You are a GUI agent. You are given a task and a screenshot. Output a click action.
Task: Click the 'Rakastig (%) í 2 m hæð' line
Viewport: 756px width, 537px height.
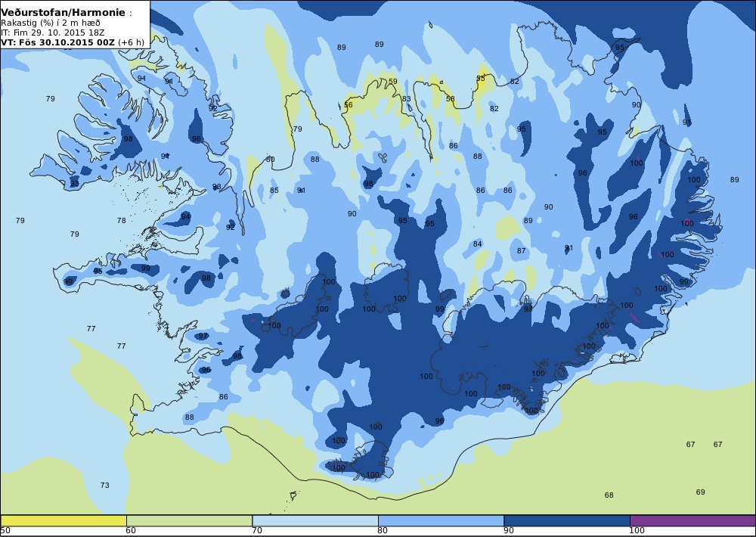(51, 23)
